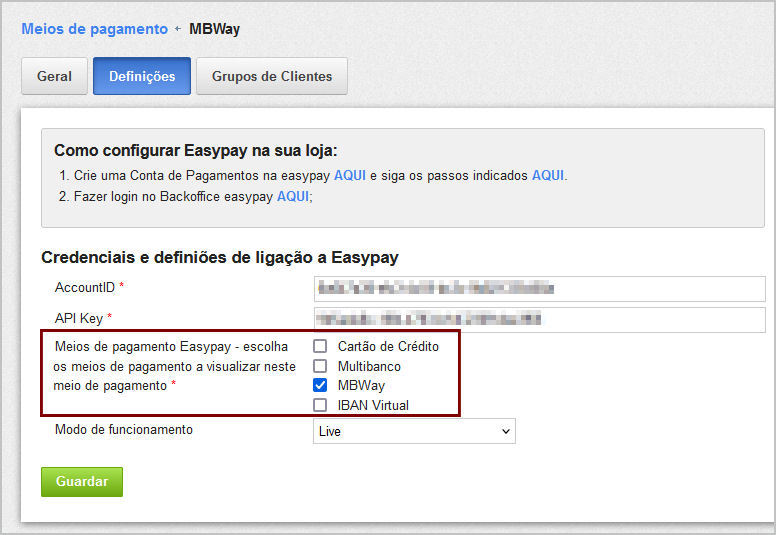Focus the API Key input field
This screenshot has width=776, height=535.
point(539,319)
